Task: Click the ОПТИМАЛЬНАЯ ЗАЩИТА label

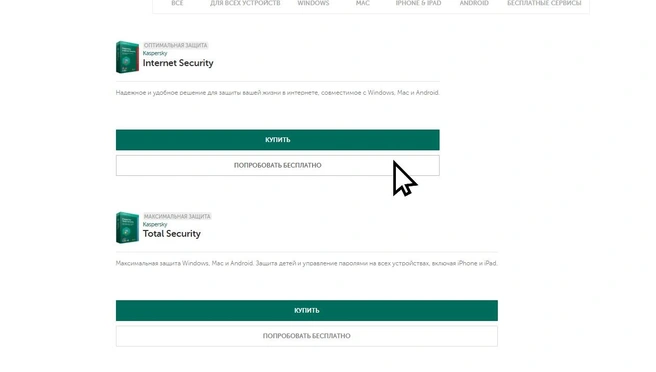Action: point(175,45)
